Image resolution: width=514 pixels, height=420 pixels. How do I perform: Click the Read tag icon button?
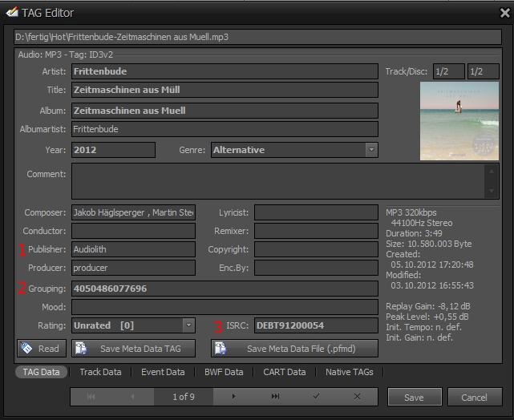tap(42, 348)
